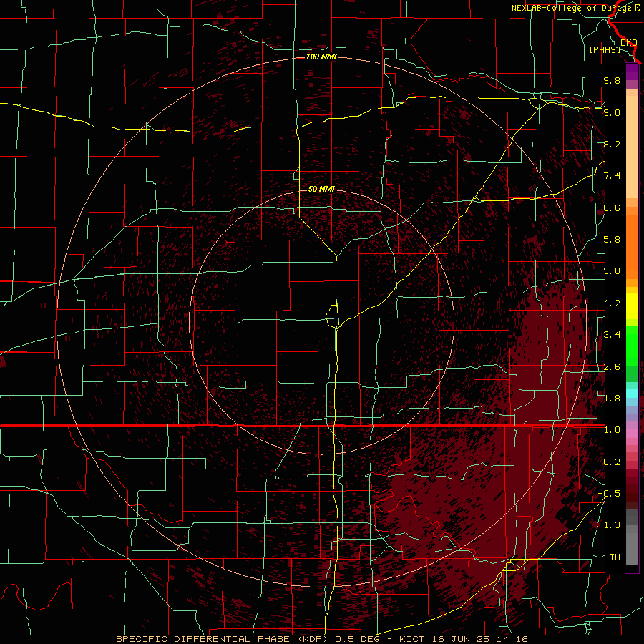Click the 2.6 color scale value
The image size is (644, 644).
pos(612,367)
